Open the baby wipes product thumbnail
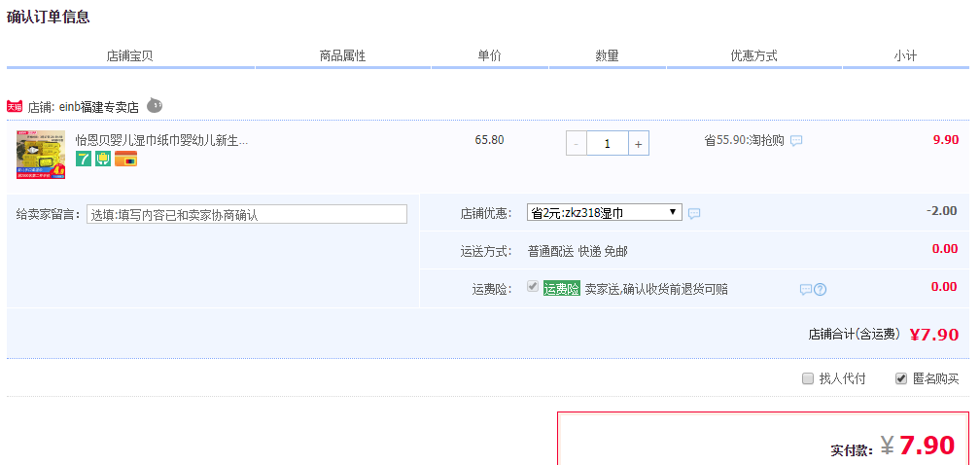This screenshot has height=465, width=980. point(41,155)
